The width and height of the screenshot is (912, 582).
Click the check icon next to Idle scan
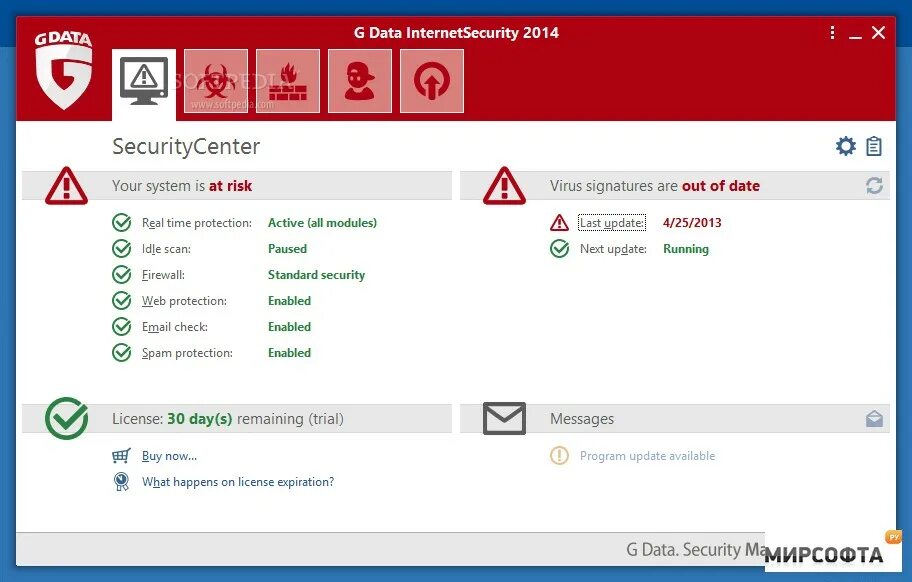[x=122, y=249]
